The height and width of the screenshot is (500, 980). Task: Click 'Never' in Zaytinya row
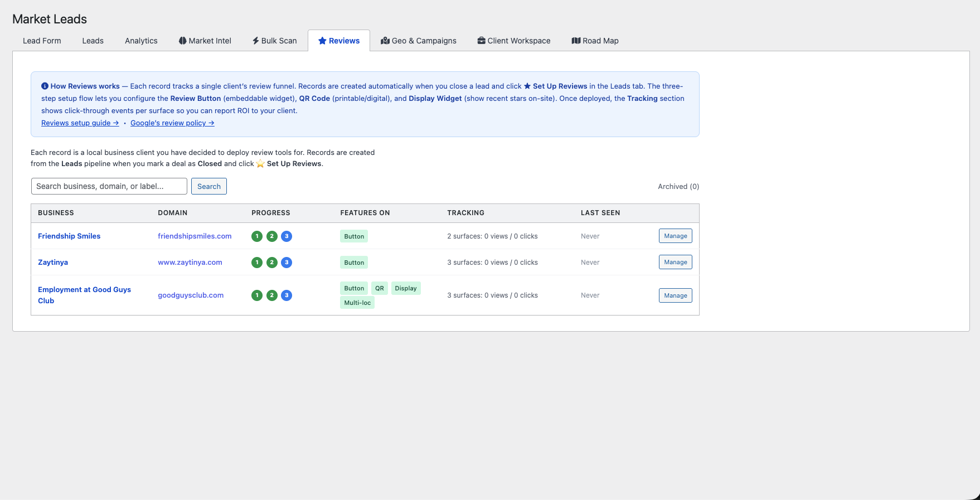coord(590,263)
